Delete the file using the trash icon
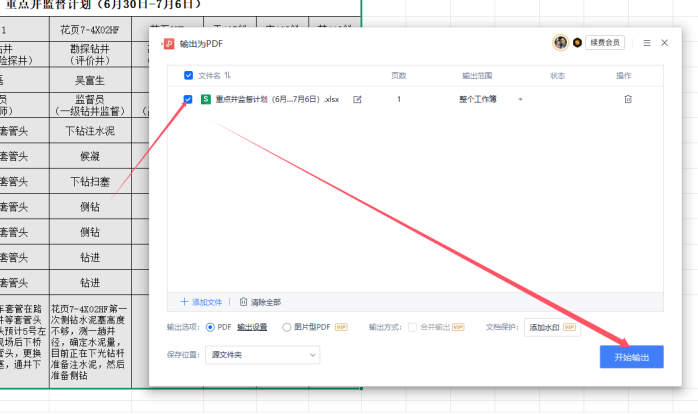The image size is (698, 414). (x=627, y=99)
